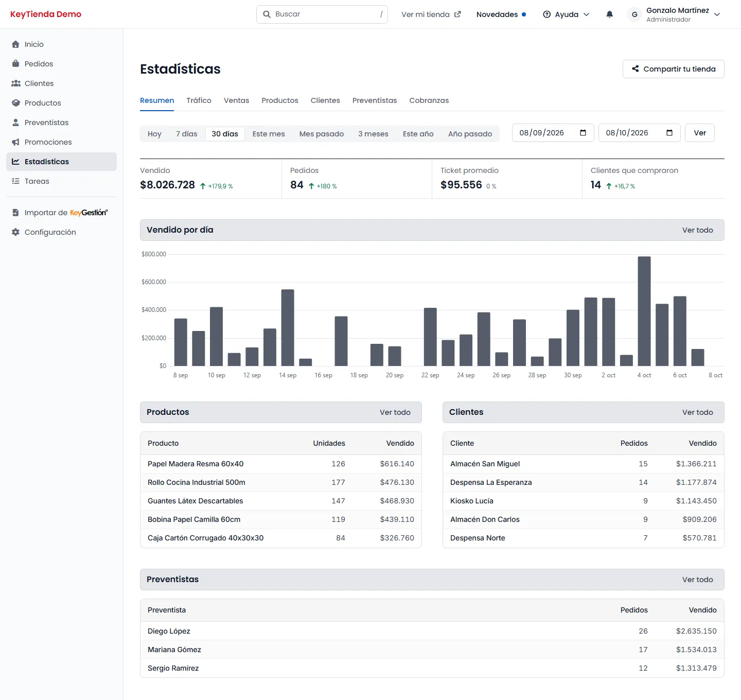Click external link icon beside Ver mi tienda
The height and width of the screenshot is (700, 741).
click(x=457, y=14)
